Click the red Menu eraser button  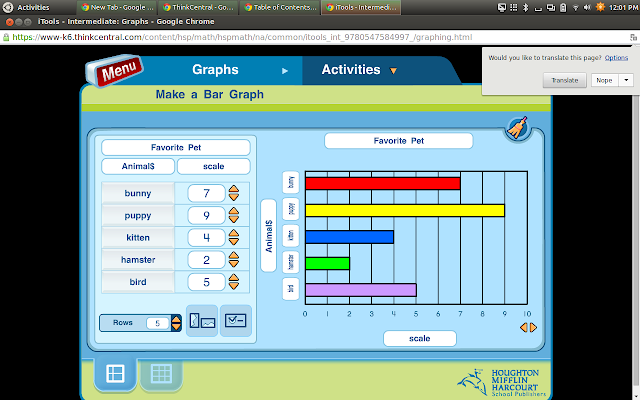pyautogui.click(x=115, y=71)
